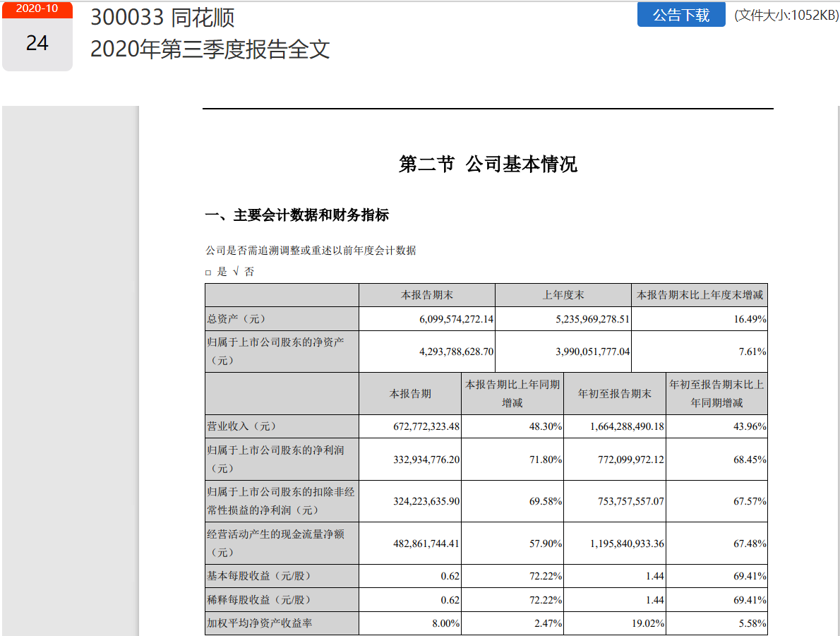Click the 2020-10 date badge

tap(37, 9)
